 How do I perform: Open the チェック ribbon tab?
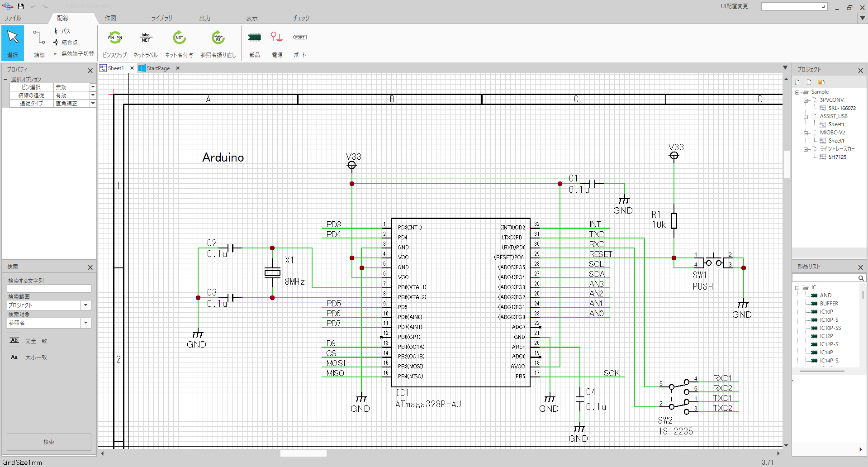(301, 18)
